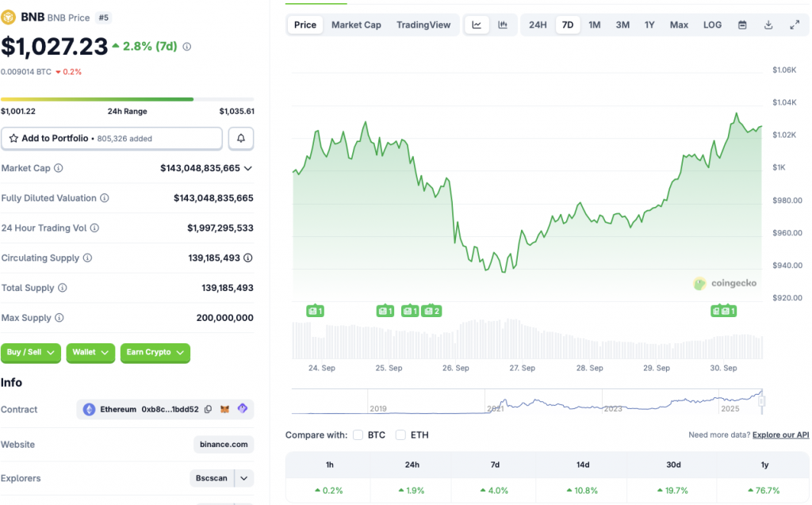812x505 pixels.
Task: Open Market Cap info tooltip icon
Action: [59, 168]
